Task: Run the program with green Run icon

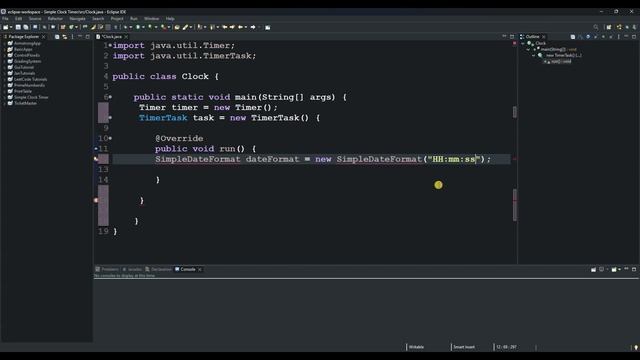Action: pyautogui.click(x=138, y=27)
